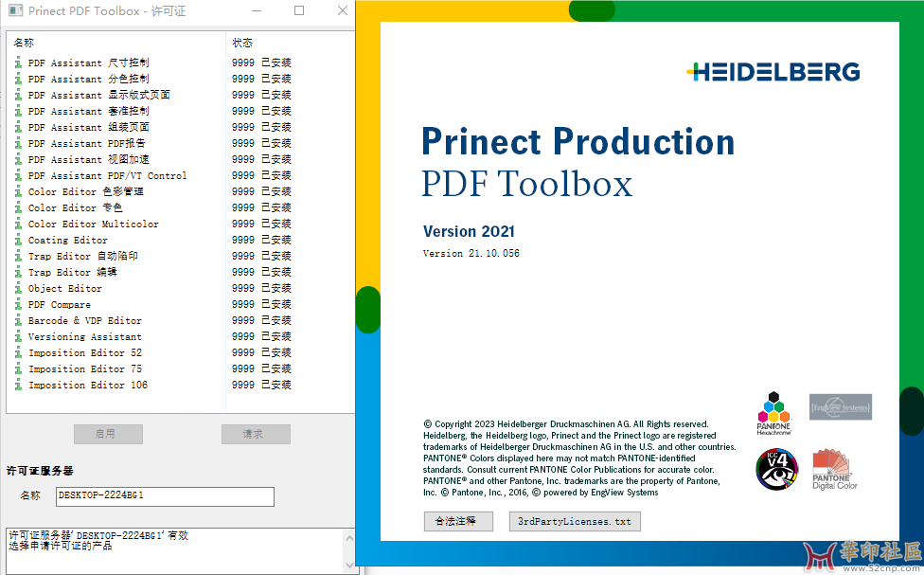This screenshot has width=924, height=575.
Task: Click the status message about DESKTOP-2224BG1 有效
Action: 98,535
